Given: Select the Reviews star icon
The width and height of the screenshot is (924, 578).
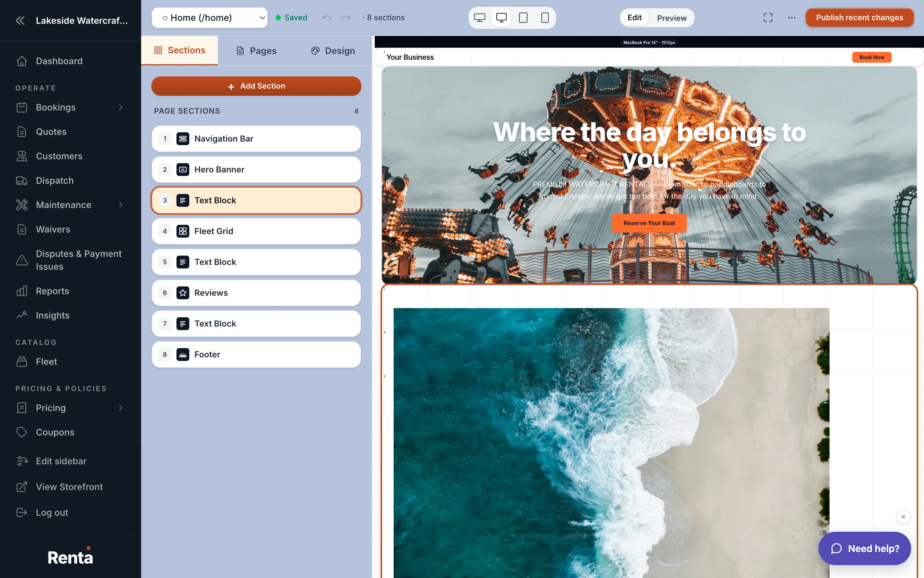Looking at the screenshot, I should (x=183, y=293).
